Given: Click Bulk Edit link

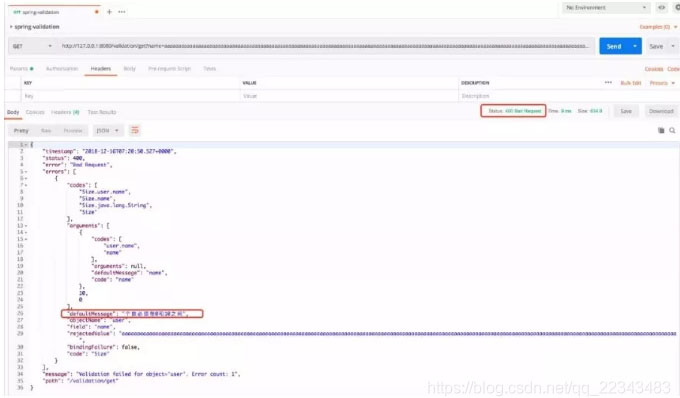Looking at the screenshot, I should click(631, 83).
